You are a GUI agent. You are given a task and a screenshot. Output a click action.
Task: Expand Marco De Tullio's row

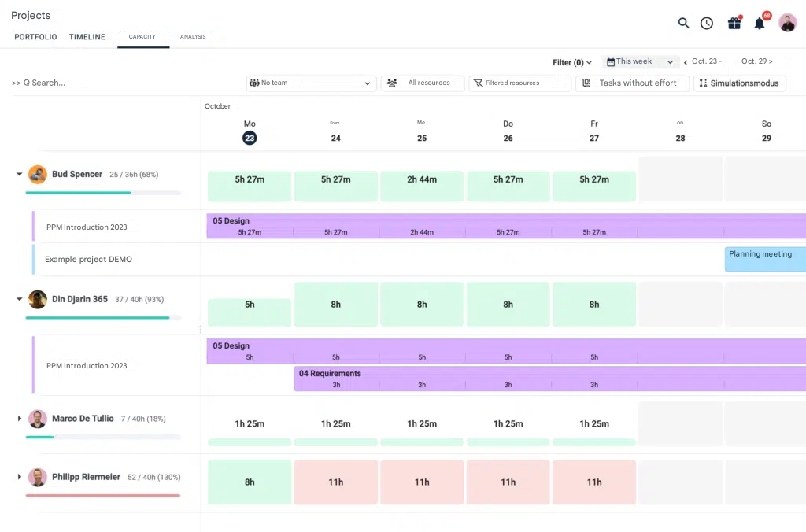point(20,419)
